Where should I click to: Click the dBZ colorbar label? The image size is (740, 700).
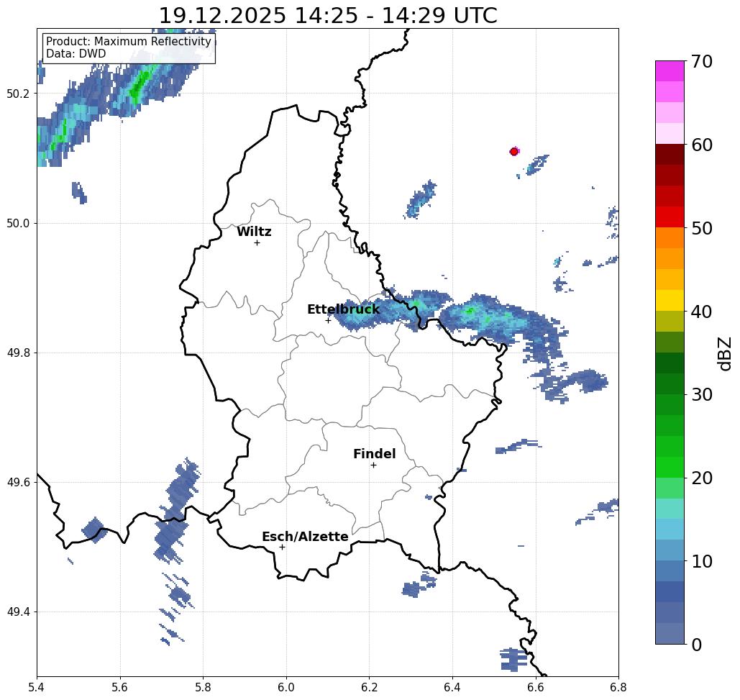point(724,354)
